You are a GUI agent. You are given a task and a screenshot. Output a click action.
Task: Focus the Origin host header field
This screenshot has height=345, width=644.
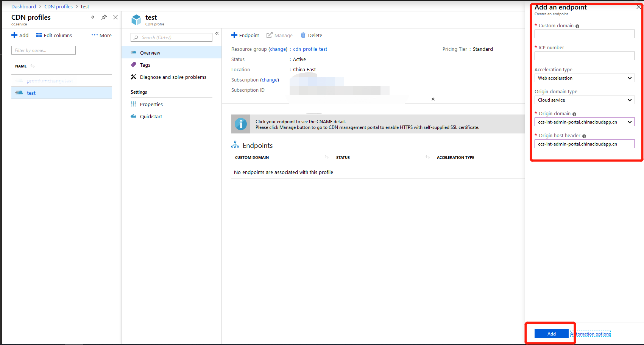click(x=585, y=144)
